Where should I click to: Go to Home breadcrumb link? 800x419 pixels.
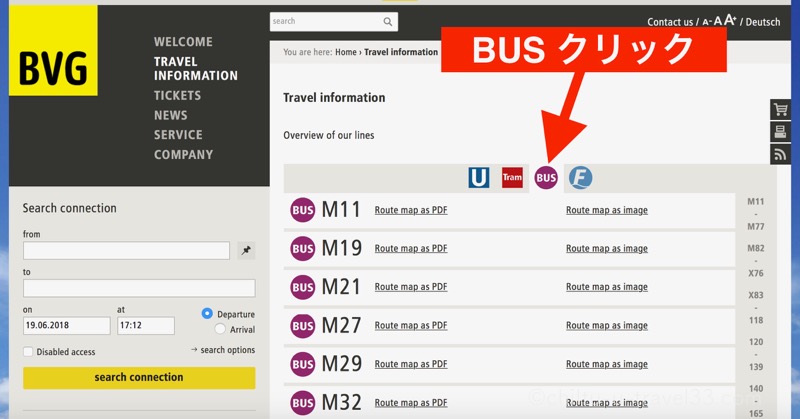[345, 52]
